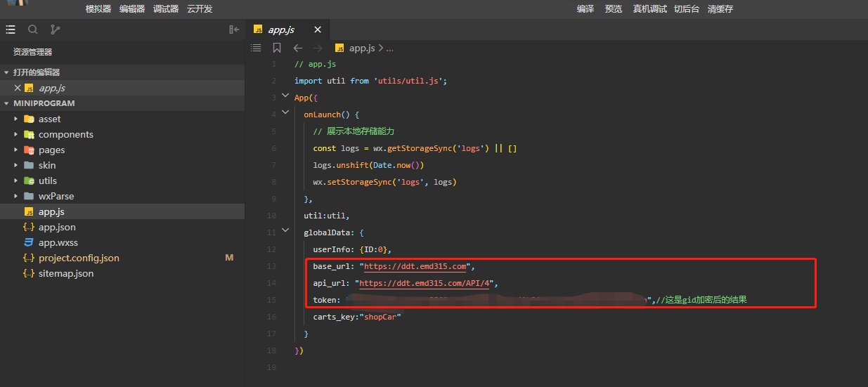This screenshot has width=868, height=387.
Task: Open the 云开发 menu item
Action: 200,9
